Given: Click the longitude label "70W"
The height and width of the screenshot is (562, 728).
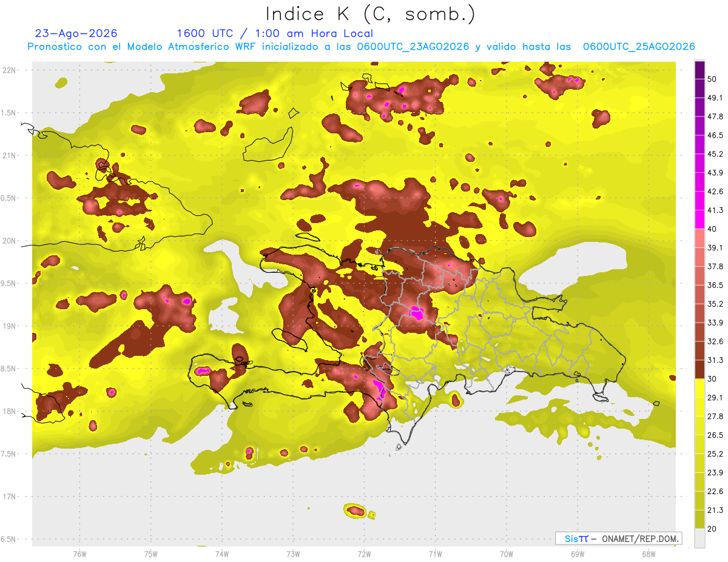Looking at the screenshot, I should point(507,554).
